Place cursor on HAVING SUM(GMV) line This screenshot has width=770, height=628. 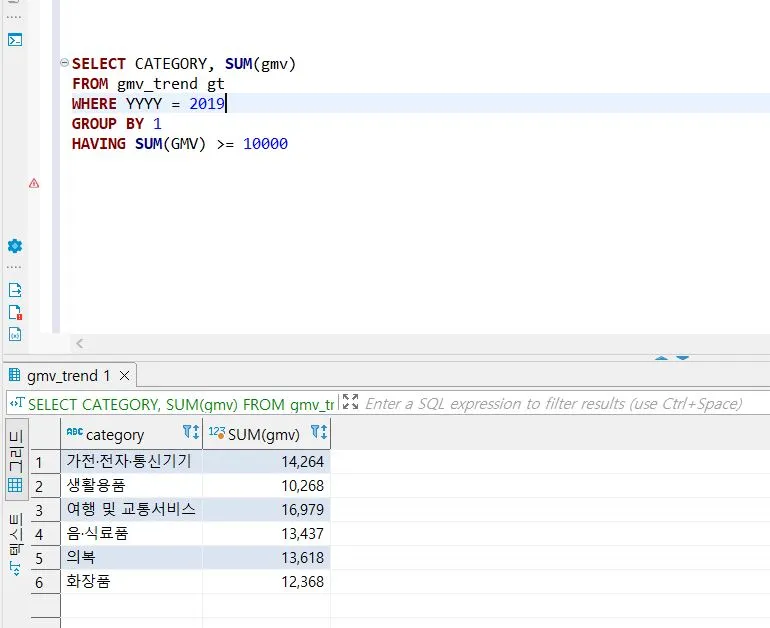tap(180, 144)
